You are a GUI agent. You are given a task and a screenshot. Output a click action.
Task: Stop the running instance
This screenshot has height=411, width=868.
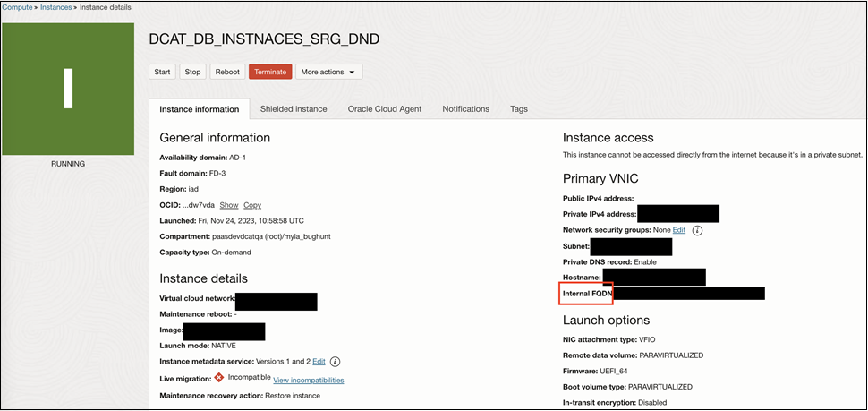click(192, 72)
